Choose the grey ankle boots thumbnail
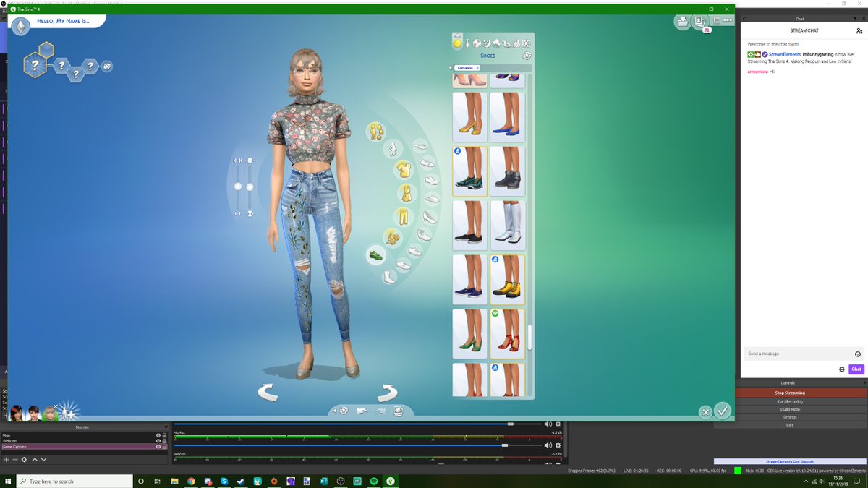Viewport: 868px width, 488px height. coord(508,171)
